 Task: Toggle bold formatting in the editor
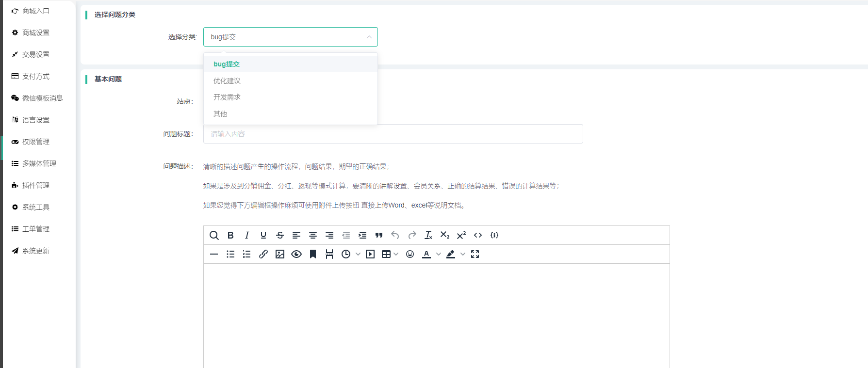click(x=230, y=235)
